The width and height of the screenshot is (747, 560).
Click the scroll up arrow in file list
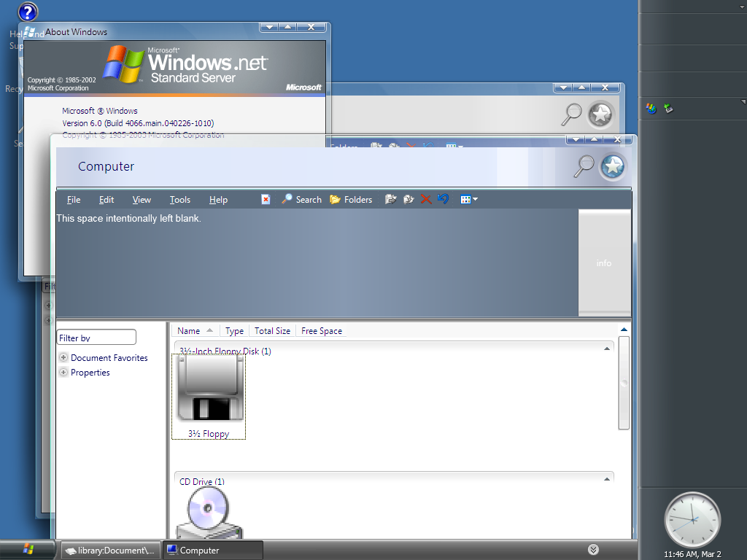click(624, 330)
